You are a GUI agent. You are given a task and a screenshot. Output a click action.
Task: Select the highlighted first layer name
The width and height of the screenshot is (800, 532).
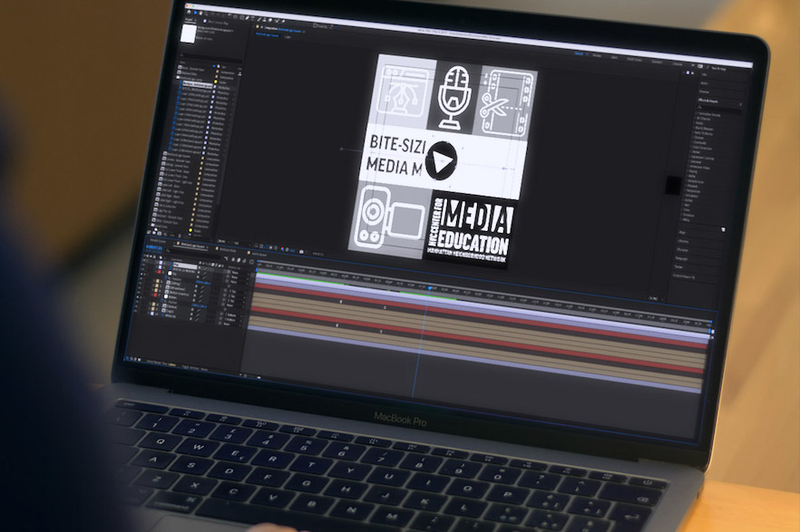[185, 266]
